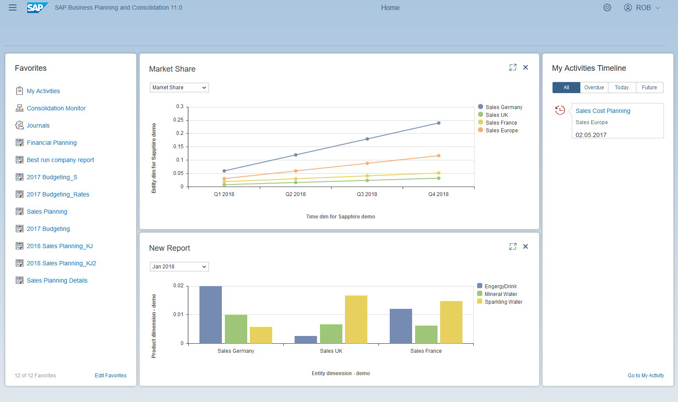Select the Overdue timeline filter tab
The height and width of the screenshot is (402, 678).
click(594, 87)
